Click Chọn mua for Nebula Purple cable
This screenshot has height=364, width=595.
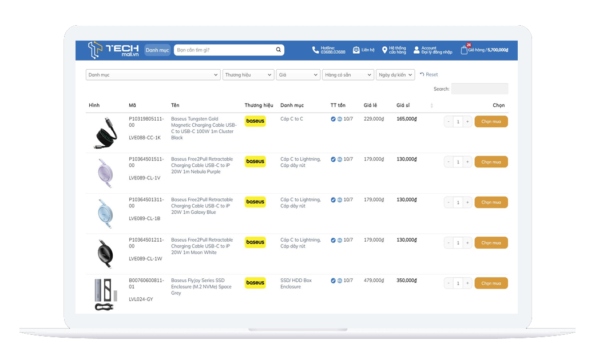(x=491, y=162)
